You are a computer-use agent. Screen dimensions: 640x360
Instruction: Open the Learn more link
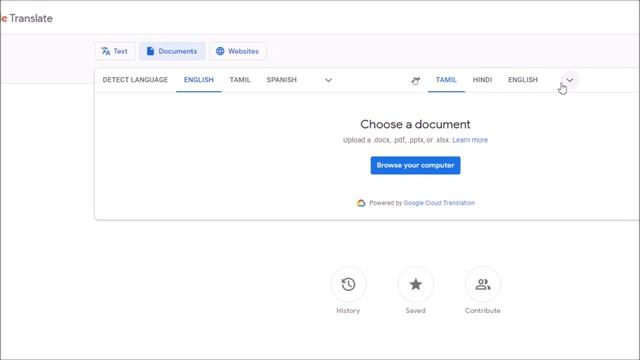coord(470,140)
